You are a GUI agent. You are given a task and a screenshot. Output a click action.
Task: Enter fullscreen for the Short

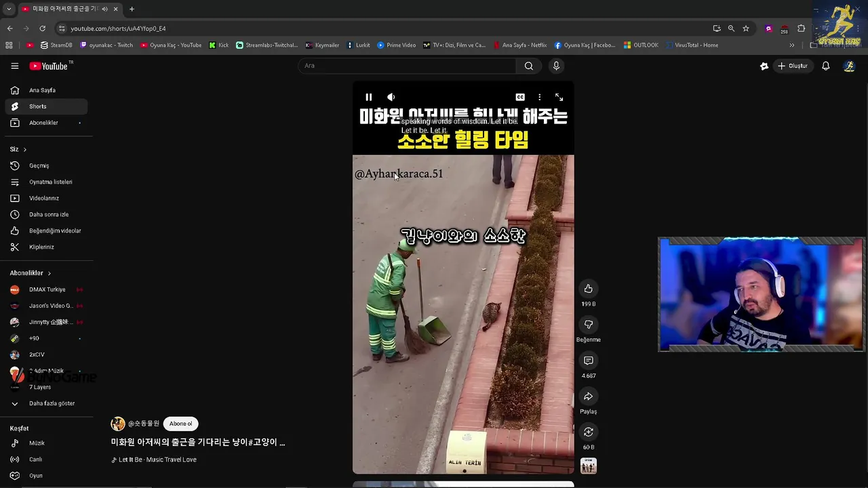[559, 97]
